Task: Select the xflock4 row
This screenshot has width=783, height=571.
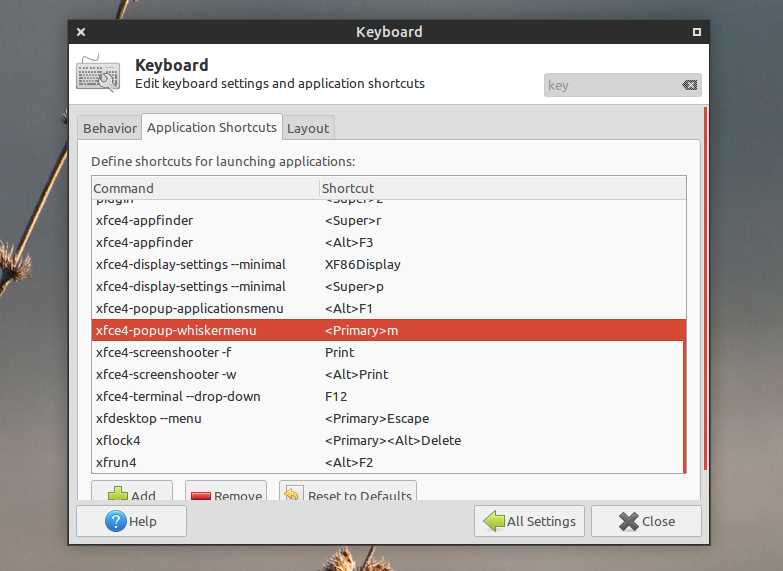Action: 388,440
